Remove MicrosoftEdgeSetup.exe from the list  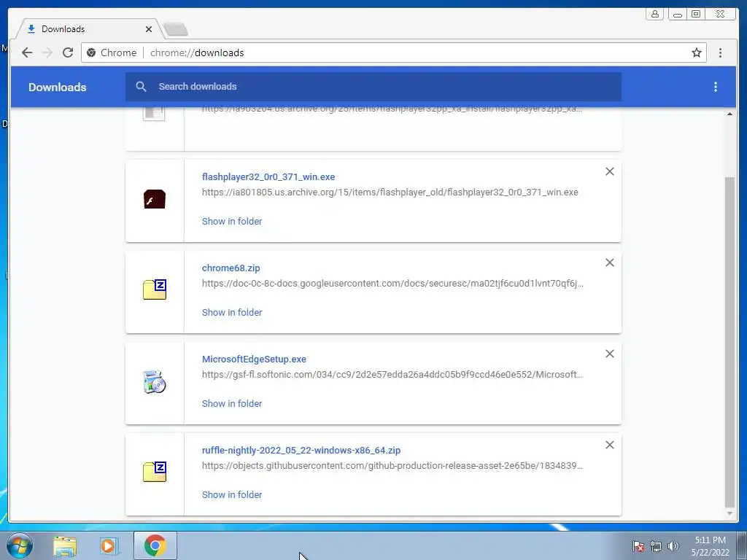click(x=609, y=354)
